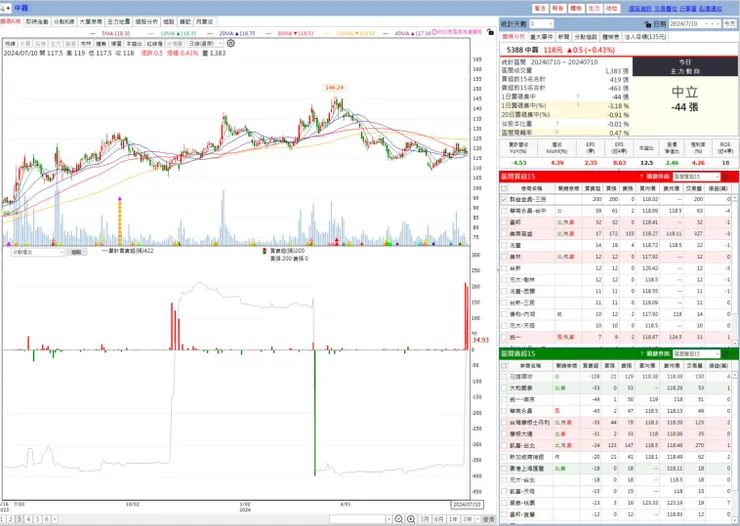Click the empty text field at chart bottom
The image size is (740, 526).
click(x=357, y=519)
